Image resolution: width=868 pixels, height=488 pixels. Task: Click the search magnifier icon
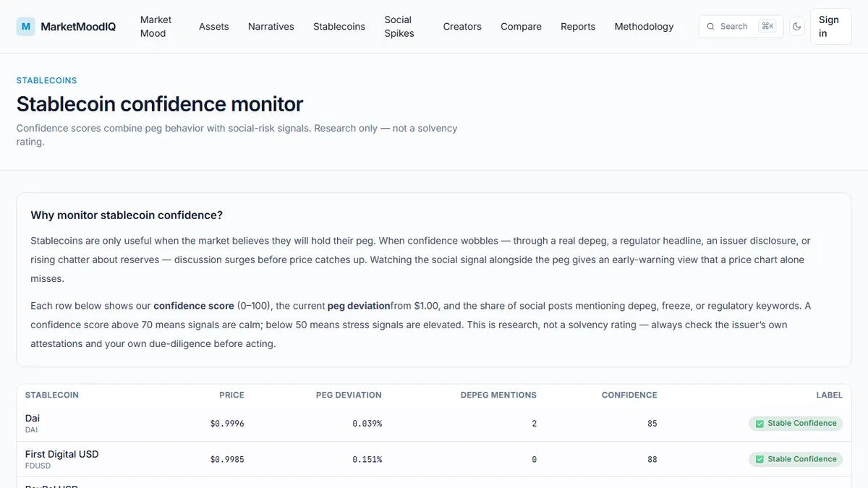point(710,27)
